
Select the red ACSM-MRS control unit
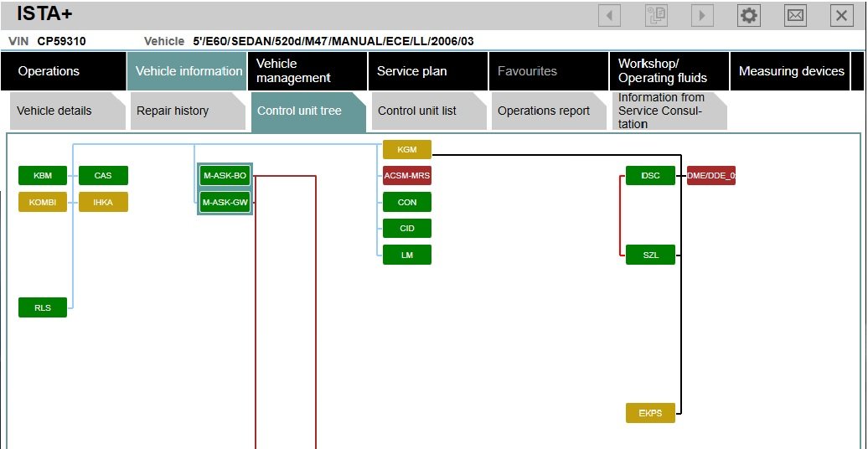click(407, 176)
